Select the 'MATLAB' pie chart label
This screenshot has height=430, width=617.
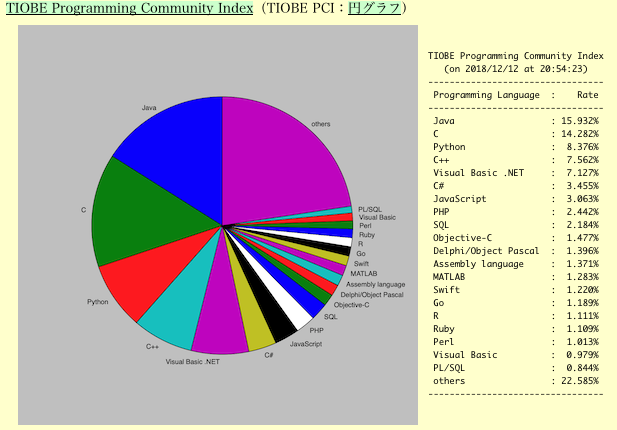click(364, 273)
